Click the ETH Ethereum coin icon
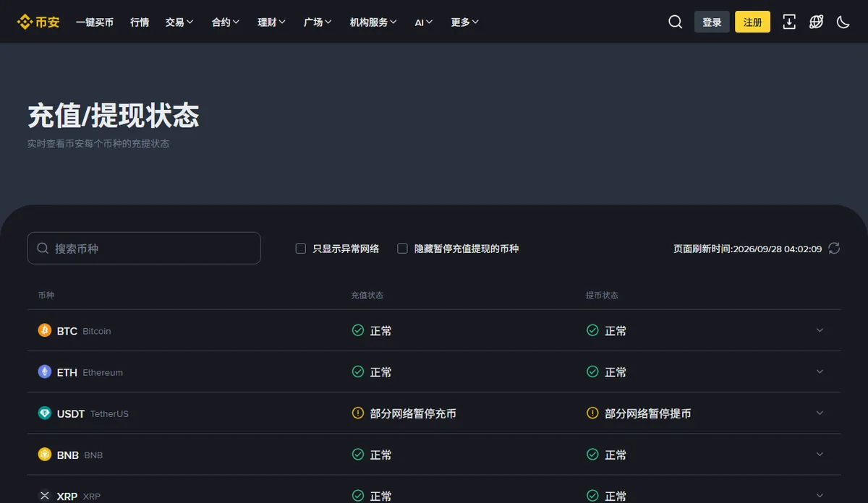This screenshot has height=503, width=868. click(45, 371)
